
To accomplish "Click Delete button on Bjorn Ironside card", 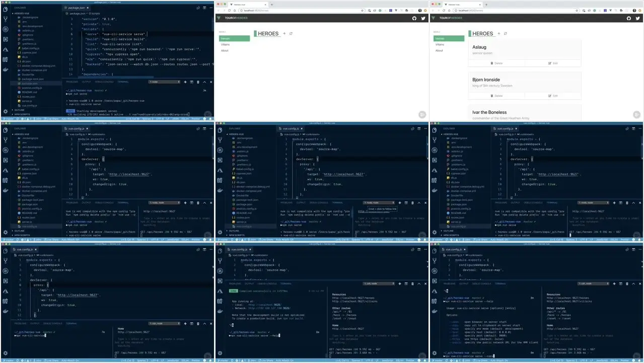I will 496,95.
